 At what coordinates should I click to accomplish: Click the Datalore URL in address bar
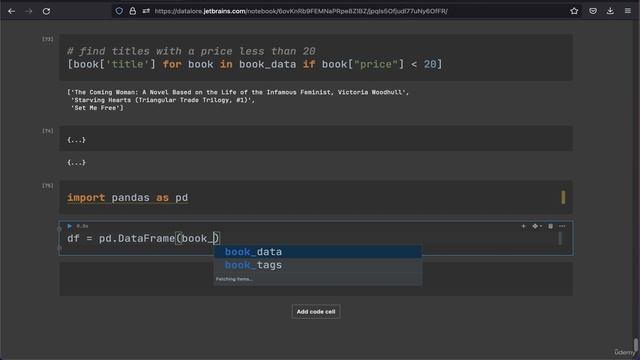(x=301, y=11)
